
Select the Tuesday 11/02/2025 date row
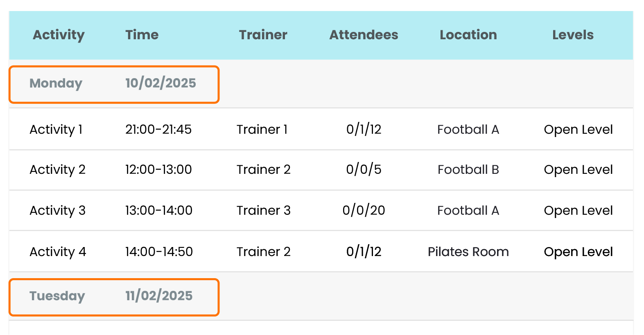point(114,297)
